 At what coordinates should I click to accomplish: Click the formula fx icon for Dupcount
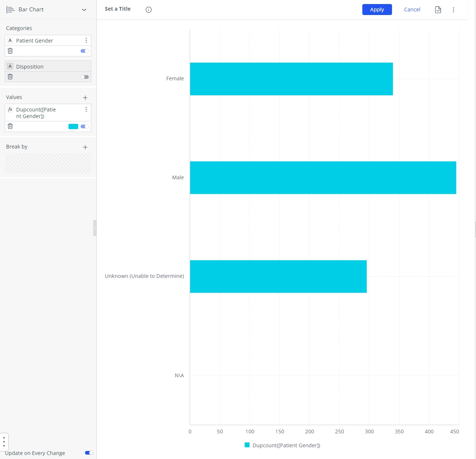click(10, 110)
